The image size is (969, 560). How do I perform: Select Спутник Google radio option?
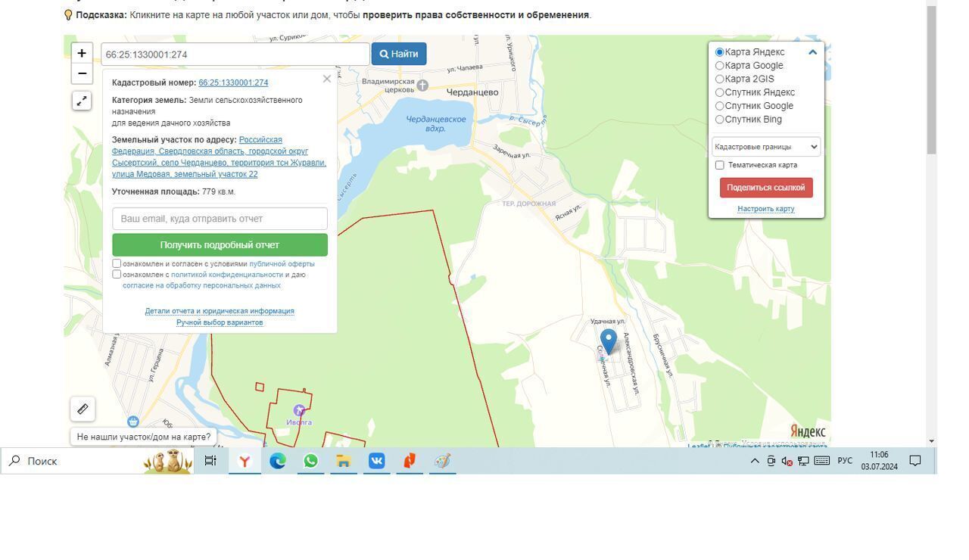720,106
